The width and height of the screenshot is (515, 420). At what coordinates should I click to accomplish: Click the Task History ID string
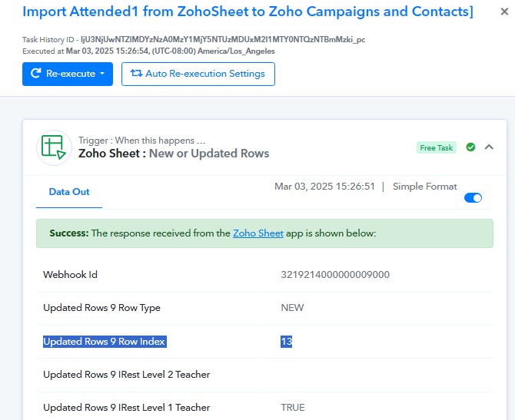coord(223,40)
